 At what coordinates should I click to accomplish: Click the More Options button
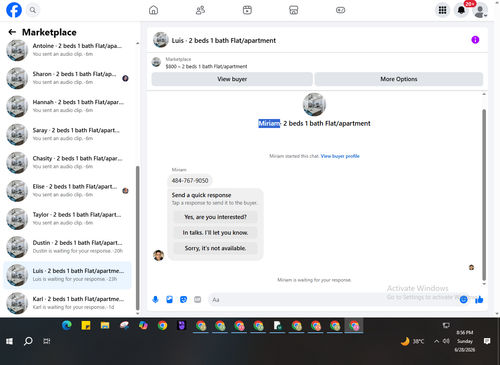[399, 79]
